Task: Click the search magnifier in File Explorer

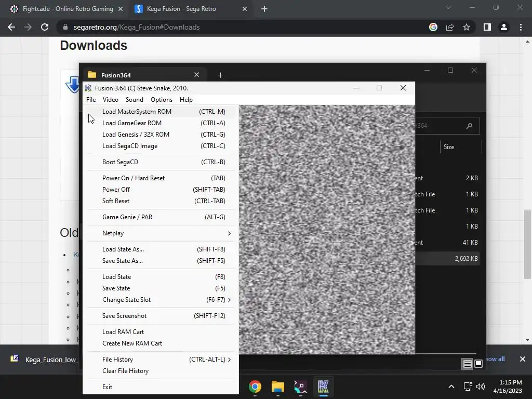Action: pos(469,126)
